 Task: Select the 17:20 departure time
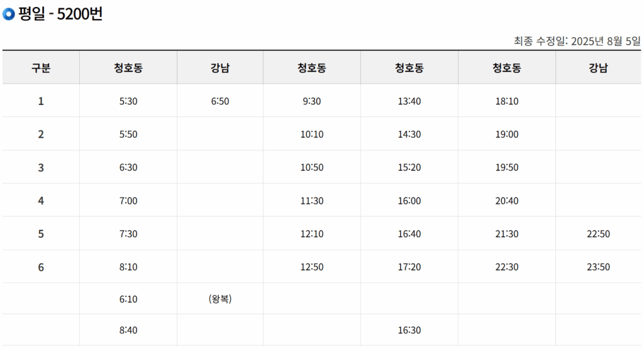(409, 267)
